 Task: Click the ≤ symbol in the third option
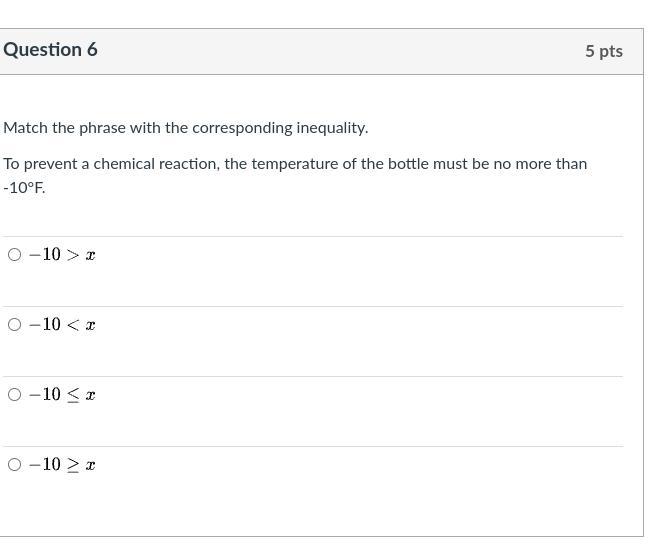[x=73, y=395]
